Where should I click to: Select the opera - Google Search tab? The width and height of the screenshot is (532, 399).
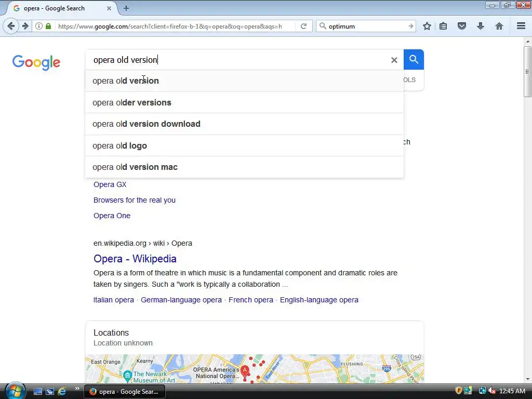coord(62,8)
